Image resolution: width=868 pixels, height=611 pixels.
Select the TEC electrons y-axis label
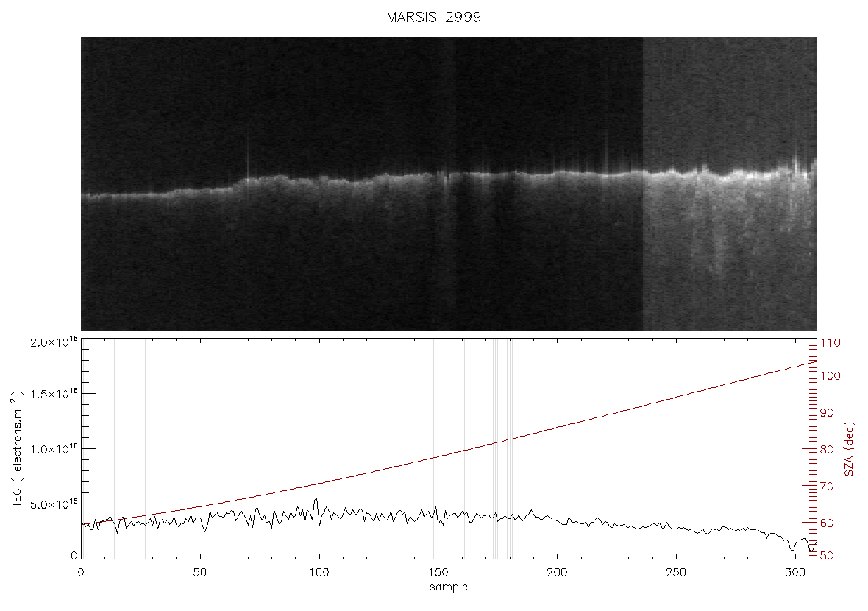click(18, 449)
